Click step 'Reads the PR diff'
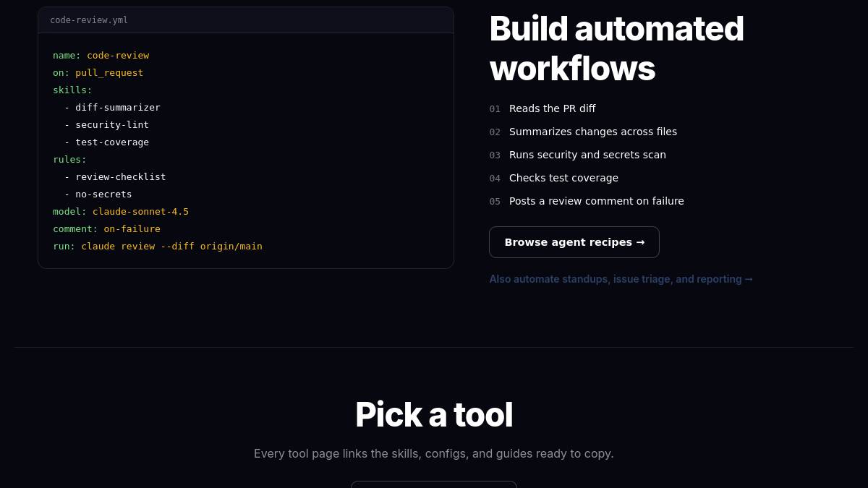 point(553,108)
